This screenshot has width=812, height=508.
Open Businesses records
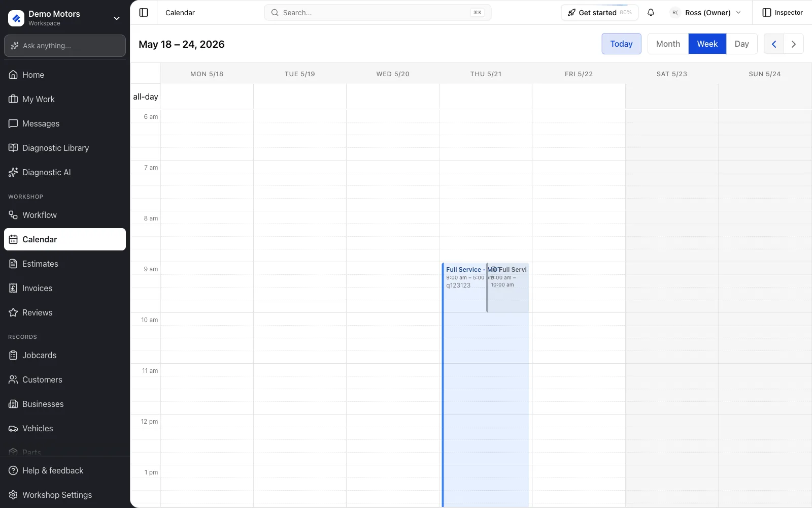click(65, 404)
